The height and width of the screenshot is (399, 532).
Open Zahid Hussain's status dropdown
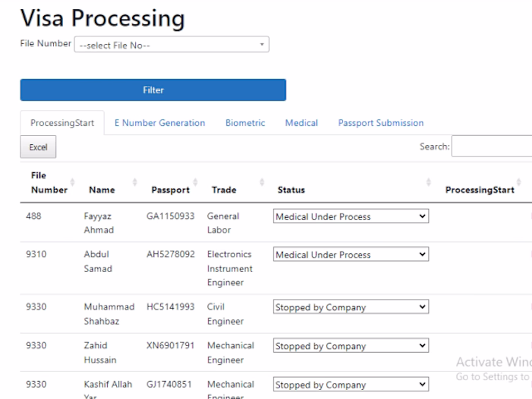click(x=350, y=346)
